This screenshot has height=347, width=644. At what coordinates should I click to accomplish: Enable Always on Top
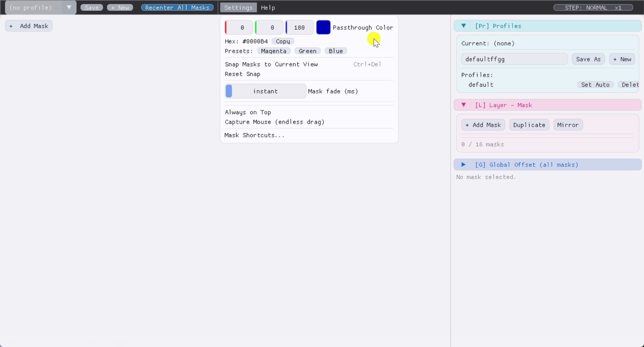(x=248, y=112)
